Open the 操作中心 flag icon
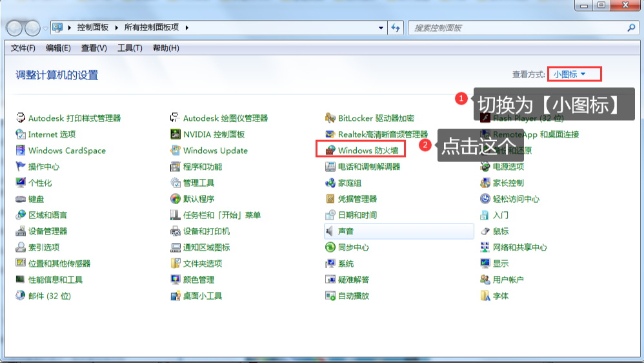644x363 pixels. [21, 166]
